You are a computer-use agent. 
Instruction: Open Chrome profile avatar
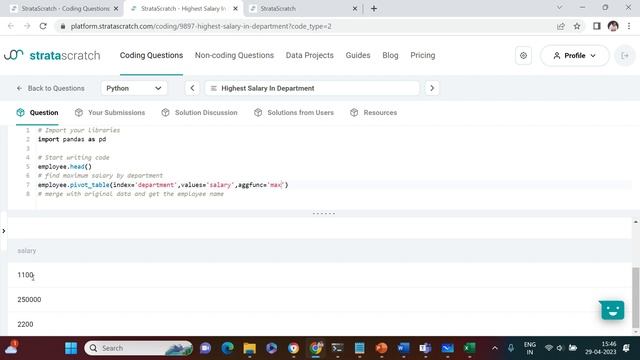[x=613, y=26]
